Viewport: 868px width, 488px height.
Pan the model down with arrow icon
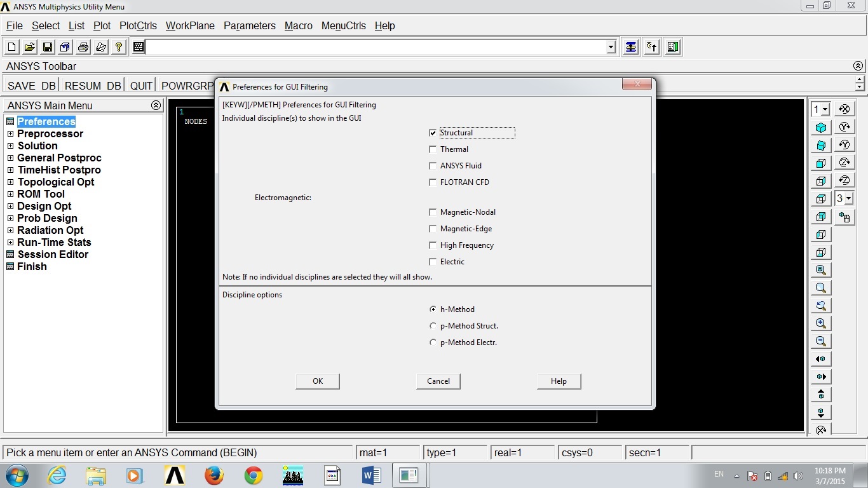point(821,412)
